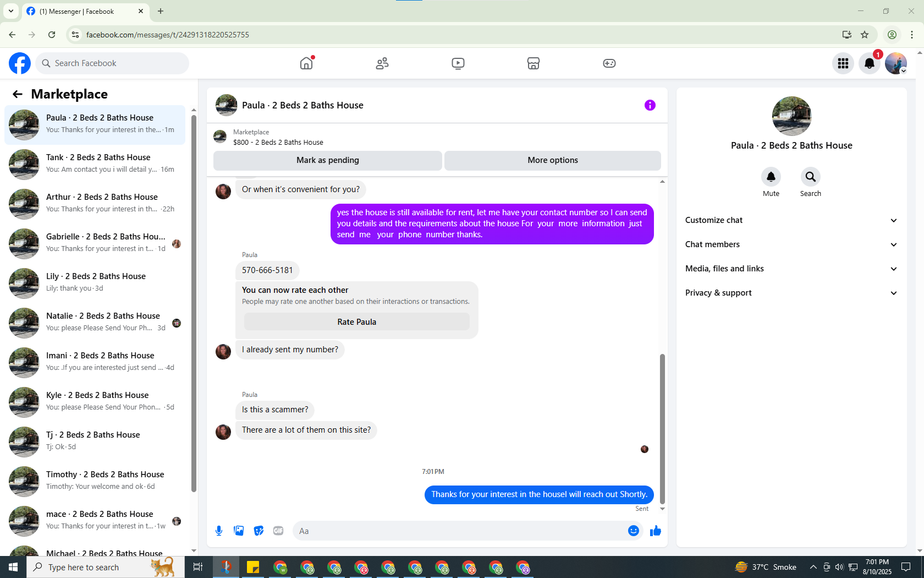
Task: Open the Facebook home icon
Action: pos(306,63)
